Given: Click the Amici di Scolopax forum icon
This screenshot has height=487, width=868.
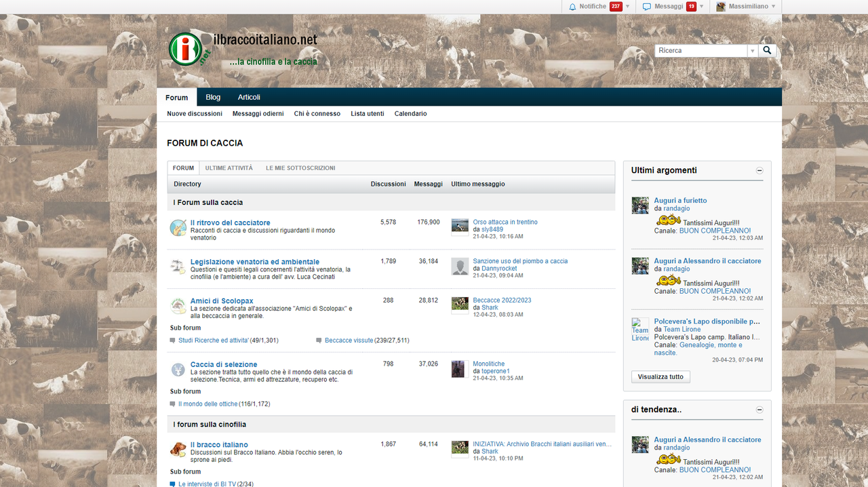Looking at the screenshot, I should (x=178, y=305).
